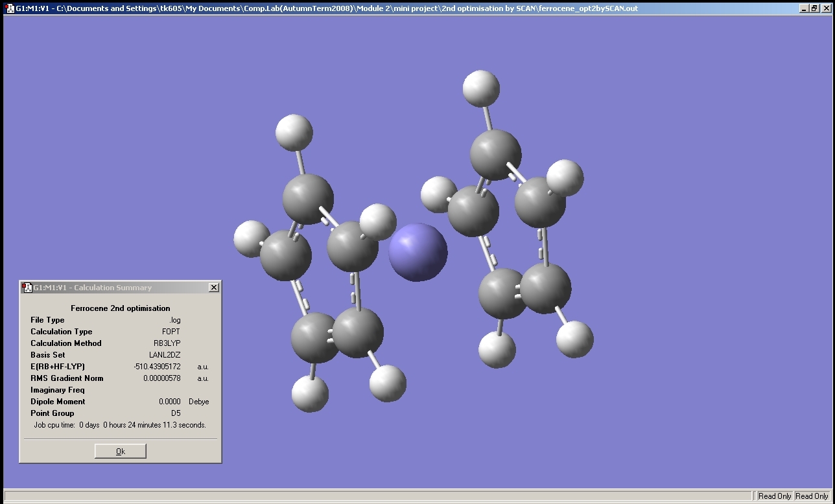Minimize the GaussView molecule window
The image size is (835, 504).
pyautogui.click(x=804, y=8)
